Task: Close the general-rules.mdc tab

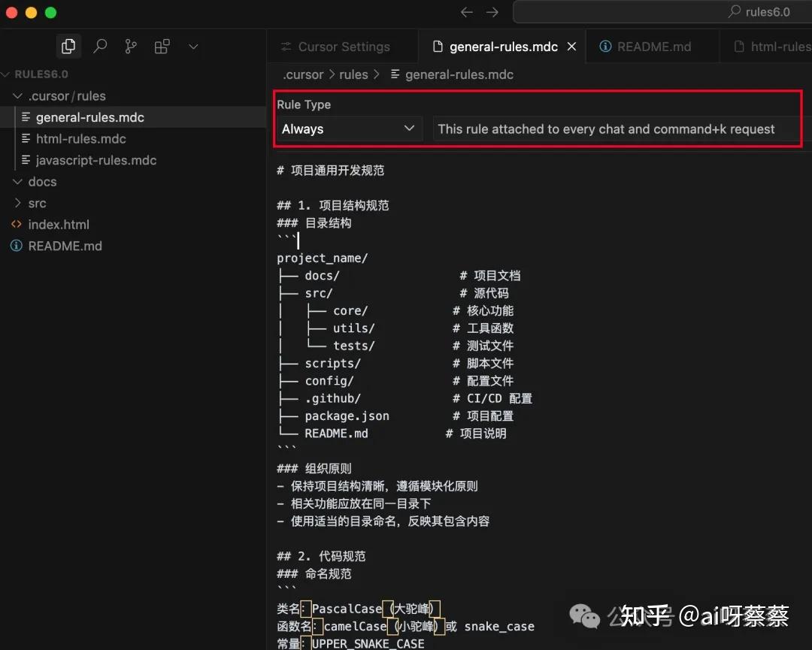Action: coord(571,46)
